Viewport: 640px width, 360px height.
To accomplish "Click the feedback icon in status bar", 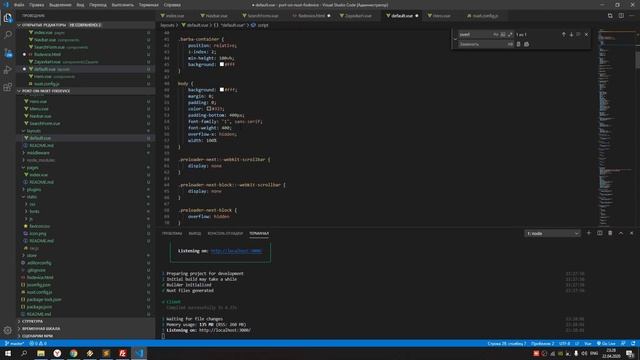I will point(623,344).
